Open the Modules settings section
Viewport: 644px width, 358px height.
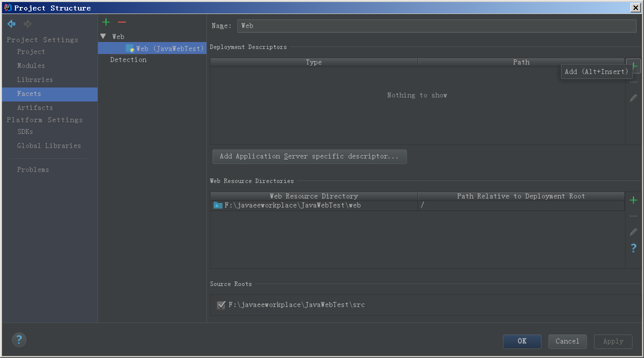point(31,65)
